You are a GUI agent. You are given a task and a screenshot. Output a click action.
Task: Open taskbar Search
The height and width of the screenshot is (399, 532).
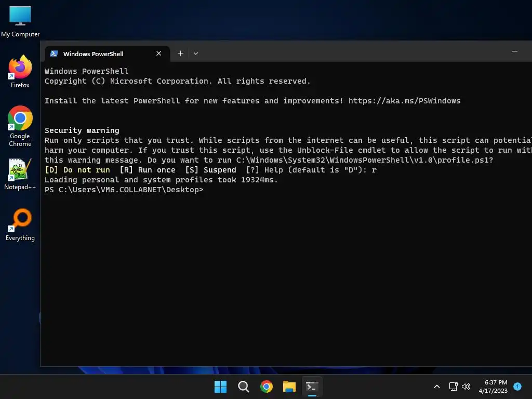pyautogui.click(x=244, y=387)
